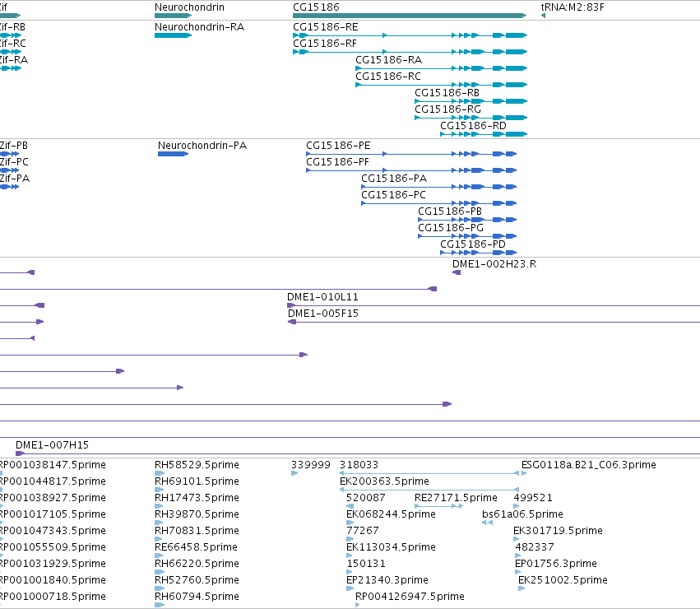
Task: Click the CG15186-RF transcript label
Action: tap(325, 44)
